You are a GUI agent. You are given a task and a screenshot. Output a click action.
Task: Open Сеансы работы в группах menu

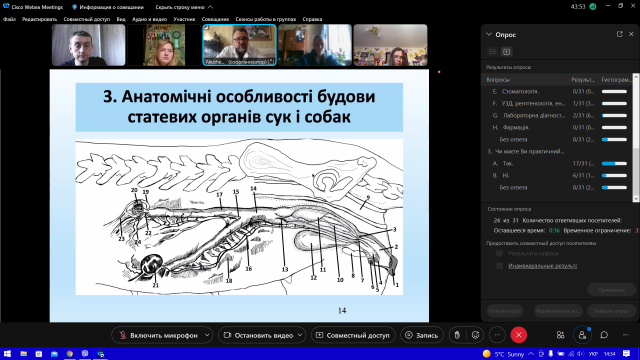coord(265,19)
